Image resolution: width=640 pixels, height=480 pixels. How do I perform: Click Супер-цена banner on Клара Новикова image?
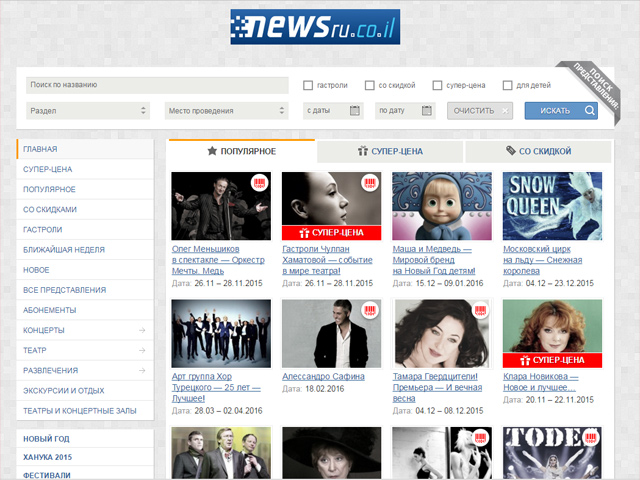(552, 360)
